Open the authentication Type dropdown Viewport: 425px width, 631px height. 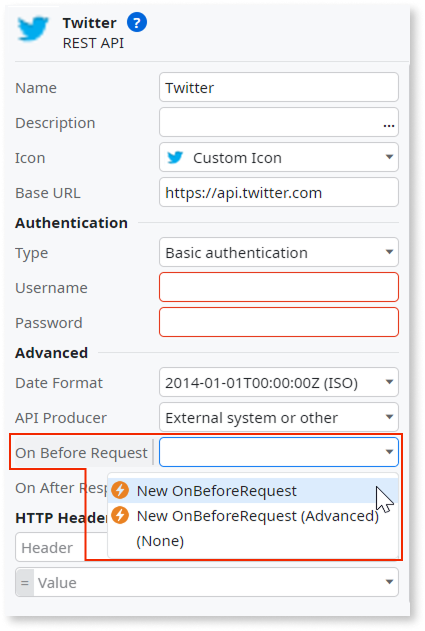click(x=279, y=252)
